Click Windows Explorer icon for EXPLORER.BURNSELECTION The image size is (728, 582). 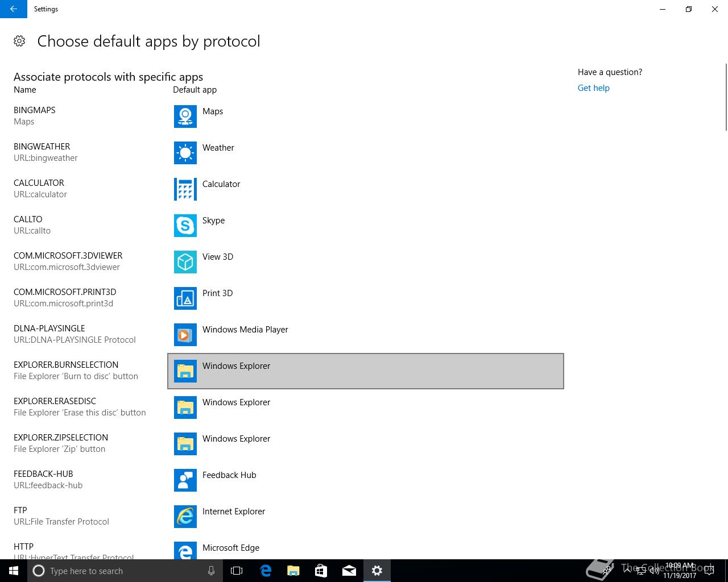185,371
